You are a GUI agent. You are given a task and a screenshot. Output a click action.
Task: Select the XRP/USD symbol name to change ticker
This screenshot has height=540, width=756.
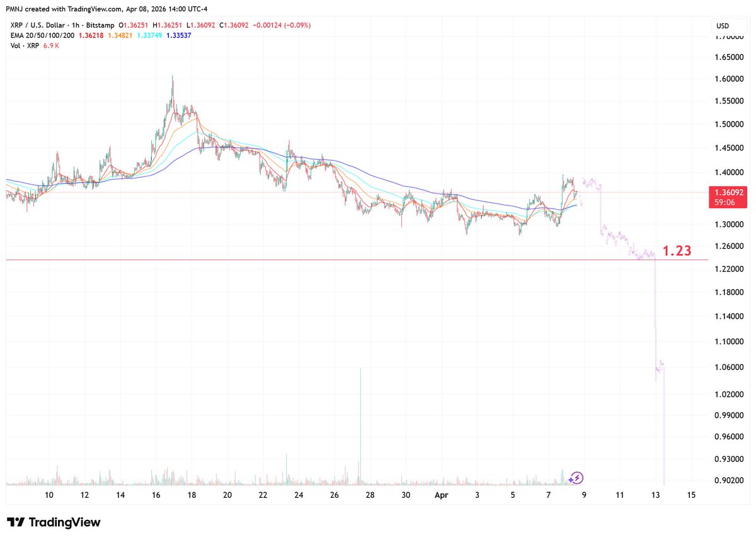(36, 26)
